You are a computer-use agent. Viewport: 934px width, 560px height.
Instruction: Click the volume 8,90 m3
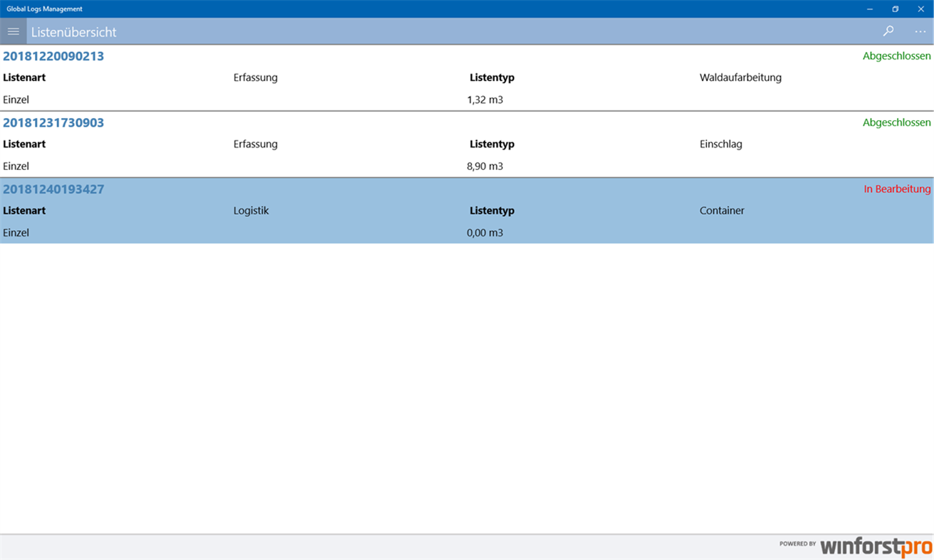point(485,166)
